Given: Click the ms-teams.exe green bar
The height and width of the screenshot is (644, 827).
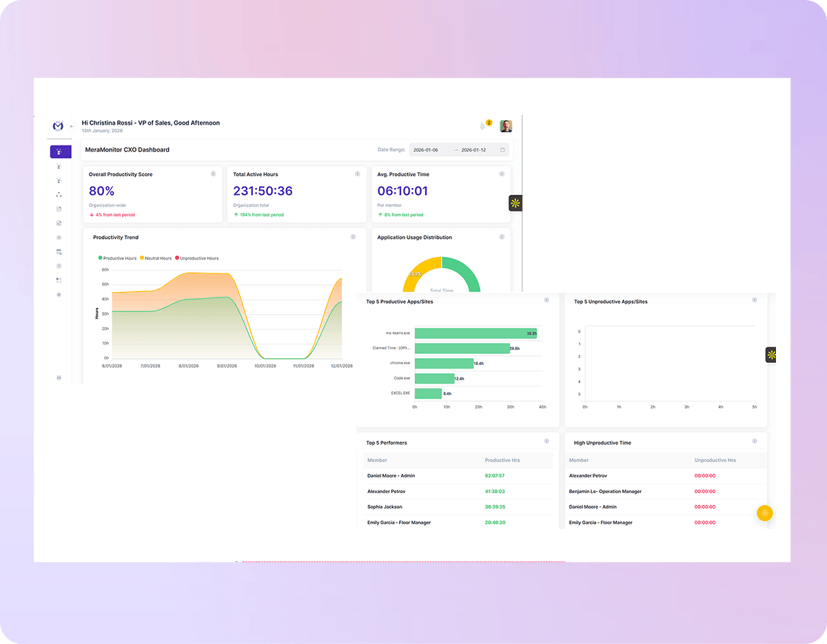Looking at the screenshot, I should 476,333.
